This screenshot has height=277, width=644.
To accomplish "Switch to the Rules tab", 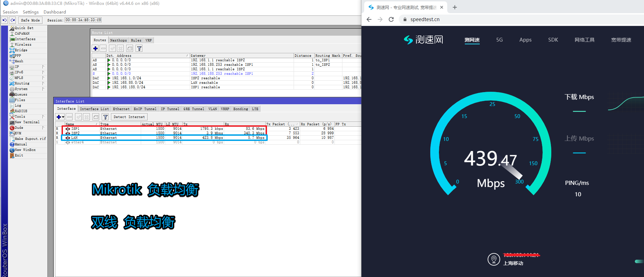I will pyautogui.click(x=136, y=41).
